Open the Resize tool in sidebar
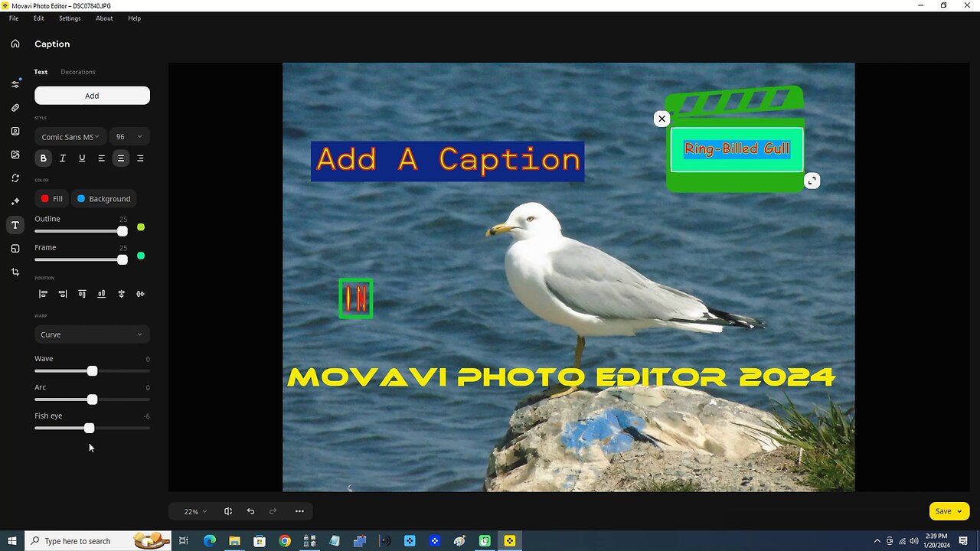The image size is (980, 551). [x=15, y=249]
